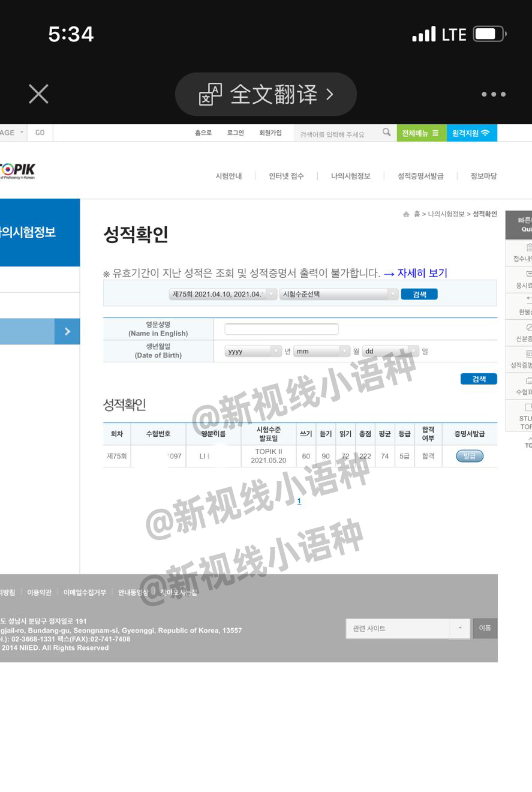Open the 이메일수집거부 footer link

point(85,592)
